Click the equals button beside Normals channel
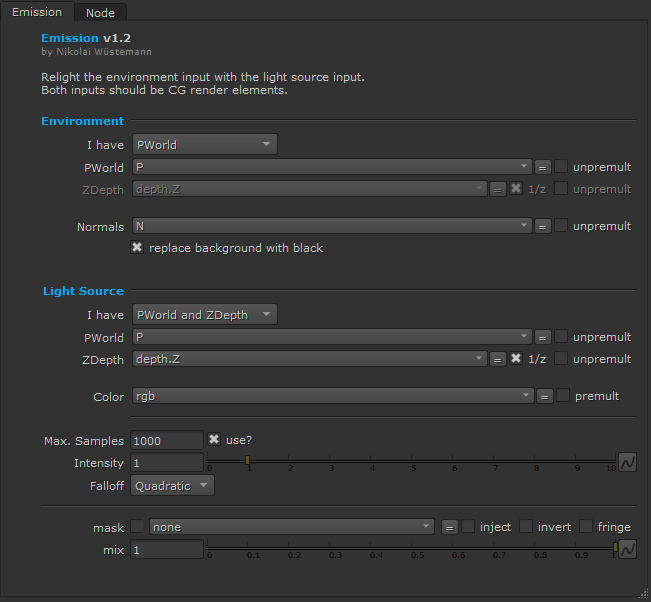 coord(543,227)
